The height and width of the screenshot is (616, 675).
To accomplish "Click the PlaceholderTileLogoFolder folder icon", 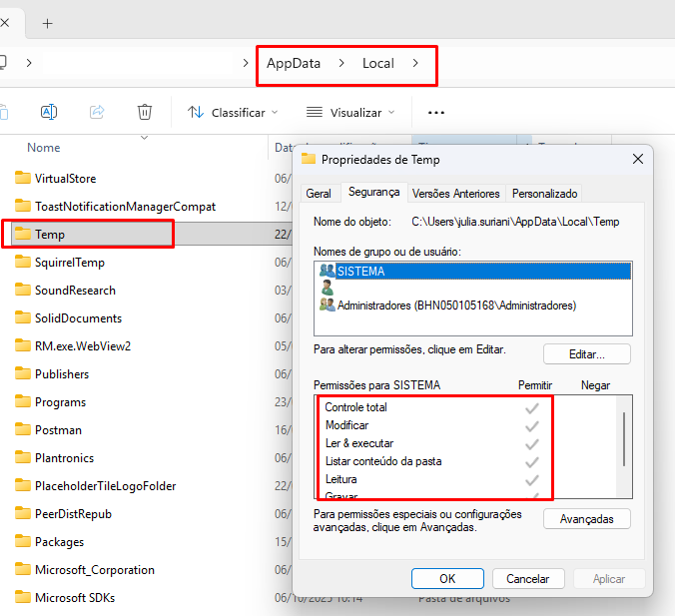I will tap(22, 485).
